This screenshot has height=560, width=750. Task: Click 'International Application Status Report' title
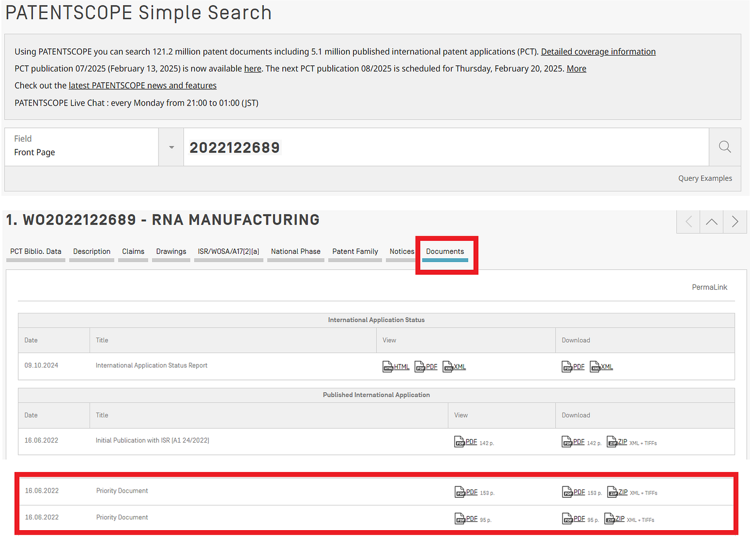pos(151,365)
